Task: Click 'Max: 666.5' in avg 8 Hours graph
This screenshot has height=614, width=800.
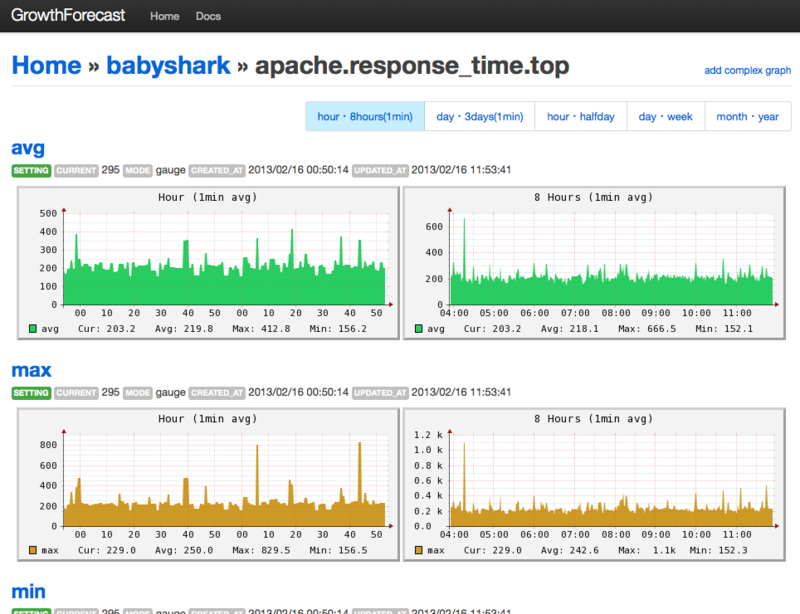Action: click(x=647, y=329)
